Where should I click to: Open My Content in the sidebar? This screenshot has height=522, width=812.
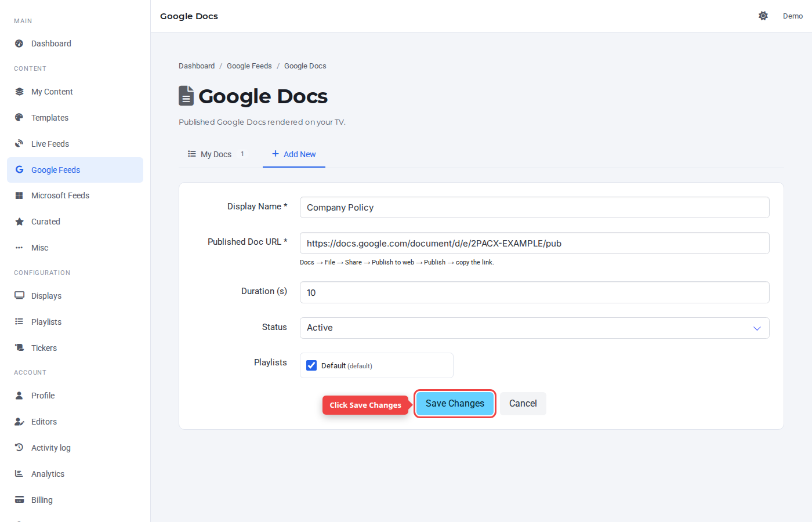(x=75, y=92)
